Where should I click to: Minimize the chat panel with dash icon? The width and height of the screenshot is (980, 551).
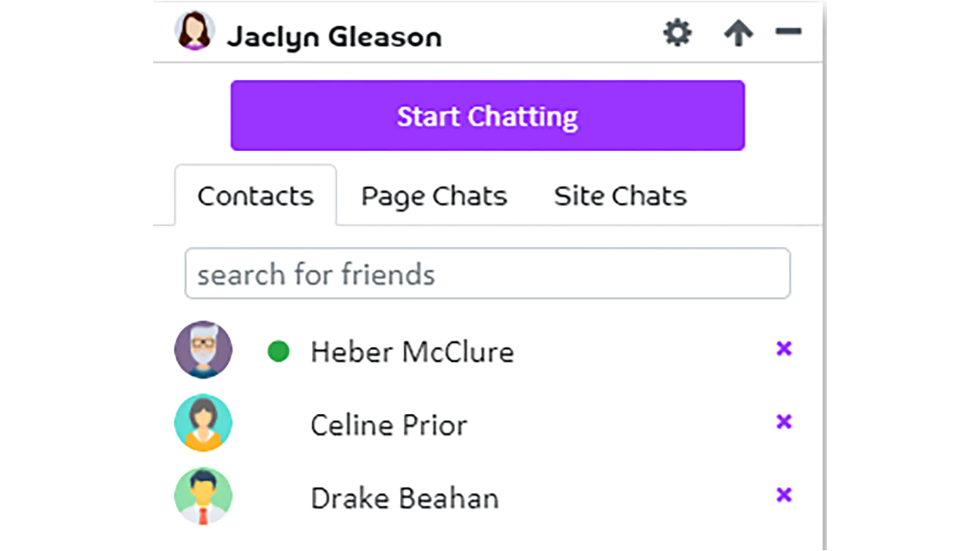click(788, 31)
